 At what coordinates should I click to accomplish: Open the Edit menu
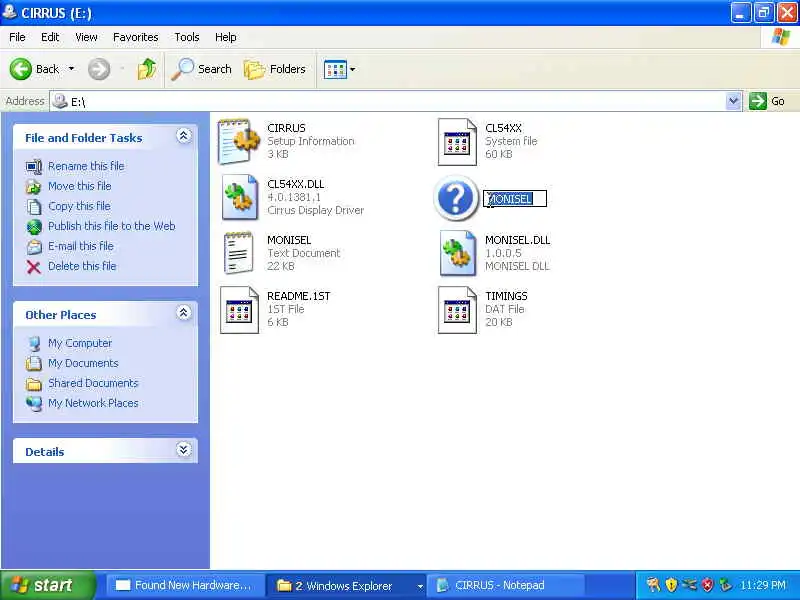[x=50, y=37]
